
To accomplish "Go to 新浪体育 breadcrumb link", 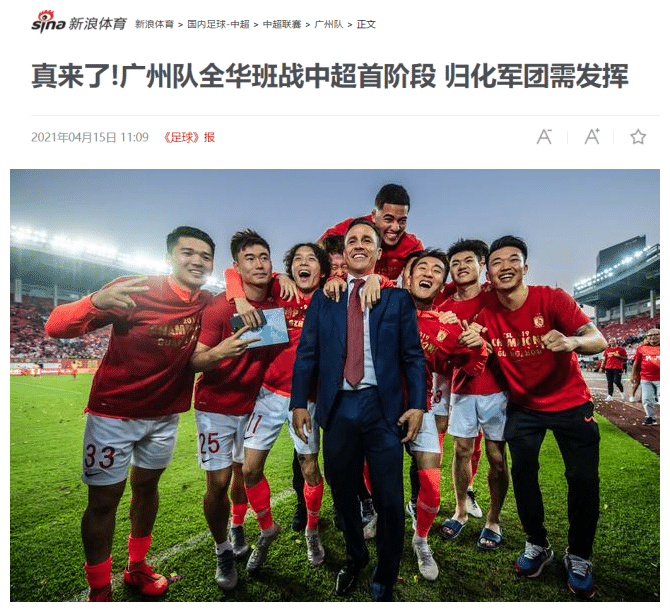I will point(154,24).
